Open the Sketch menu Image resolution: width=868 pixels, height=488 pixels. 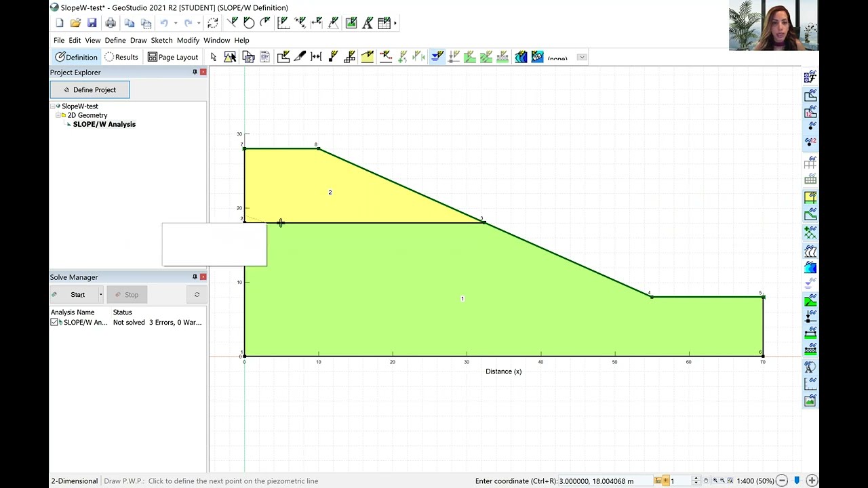pyautogui.click(x=162, y=40)
